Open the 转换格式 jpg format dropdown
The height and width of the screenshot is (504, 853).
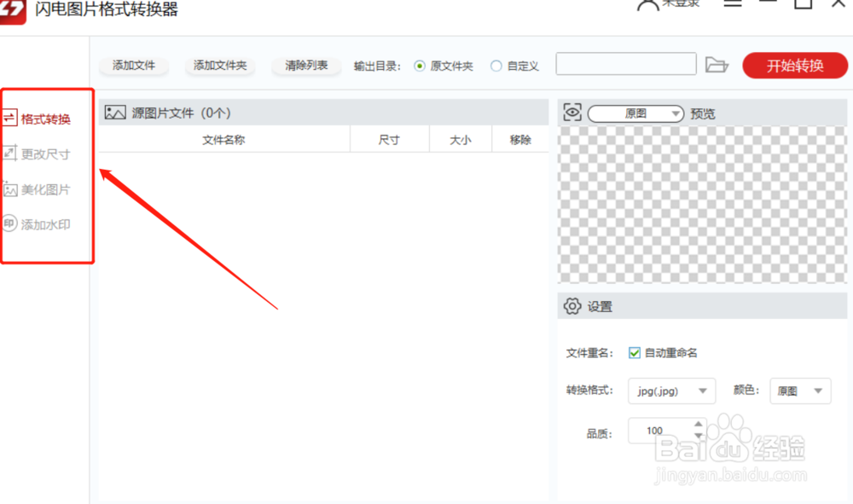tap(670, 391)
